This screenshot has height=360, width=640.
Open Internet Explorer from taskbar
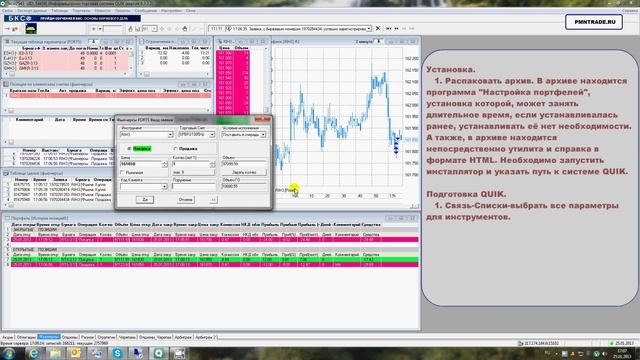(x=33, y=353)
